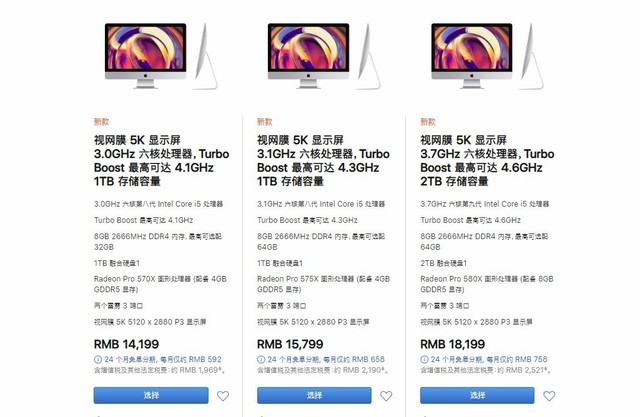This screenshot has width=640, height=417.
Task: Open the installment link showing RMB 658 monthly
Action: (x=326, y=359)
